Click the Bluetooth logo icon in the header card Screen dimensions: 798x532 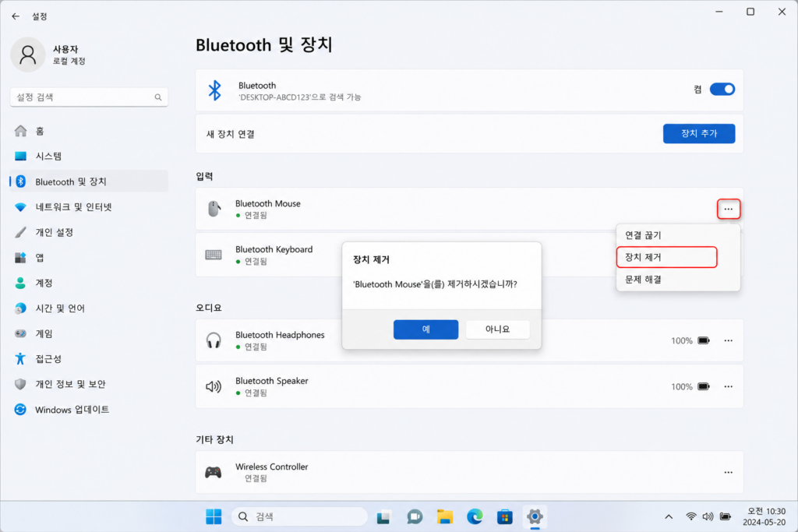[215, 90]
